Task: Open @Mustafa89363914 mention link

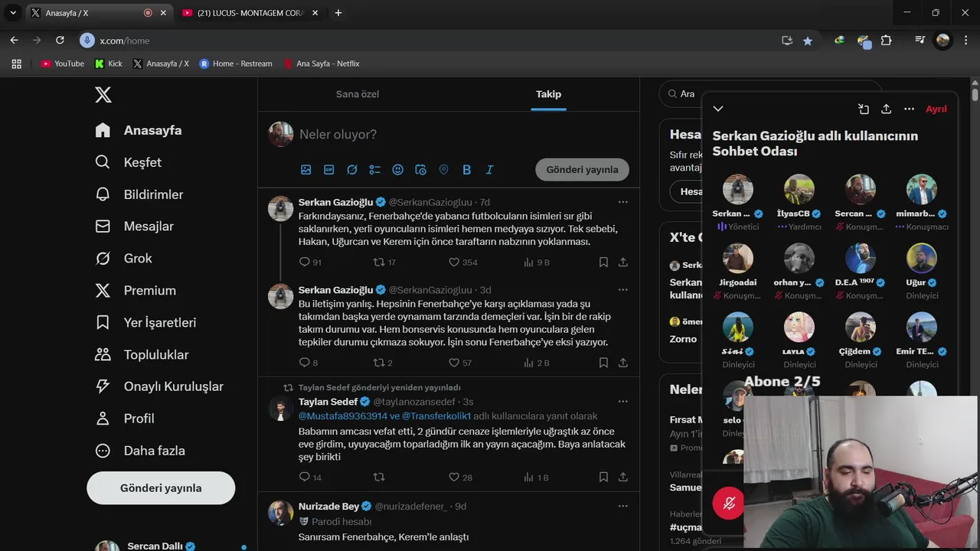Action: tap(343, 416)
